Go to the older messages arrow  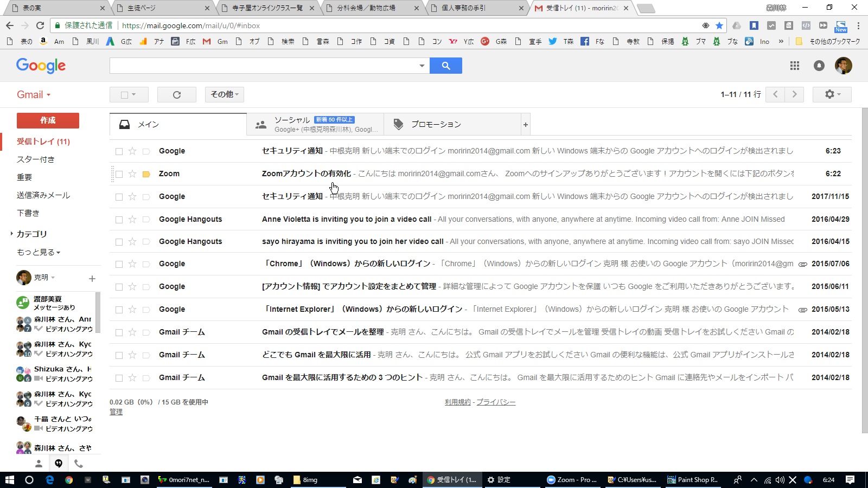[795, 94]
